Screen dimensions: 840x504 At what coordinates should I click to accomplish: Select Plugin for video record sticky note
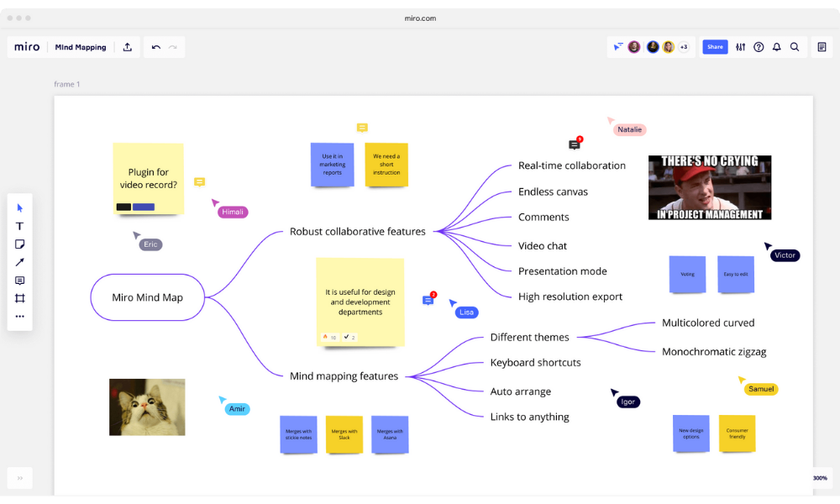149,178
